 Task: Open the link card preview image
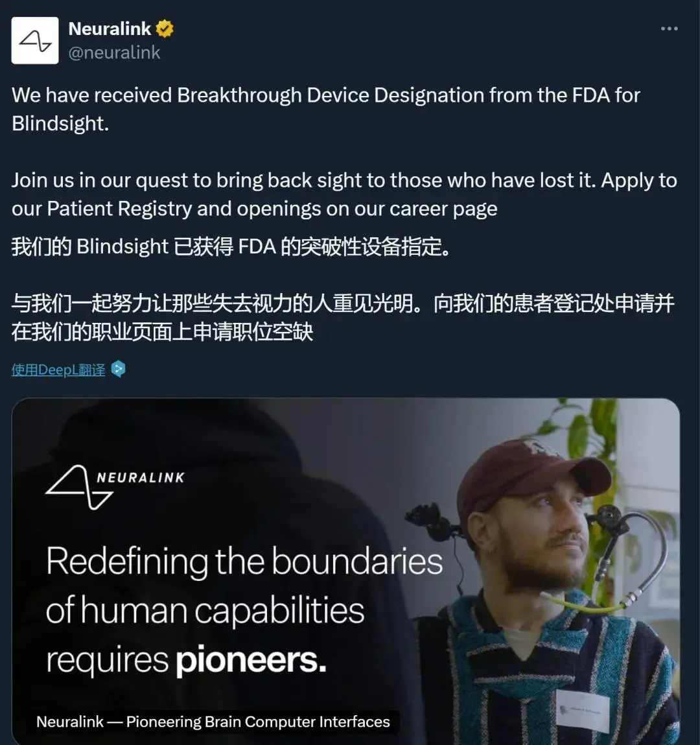click(345, 571)
